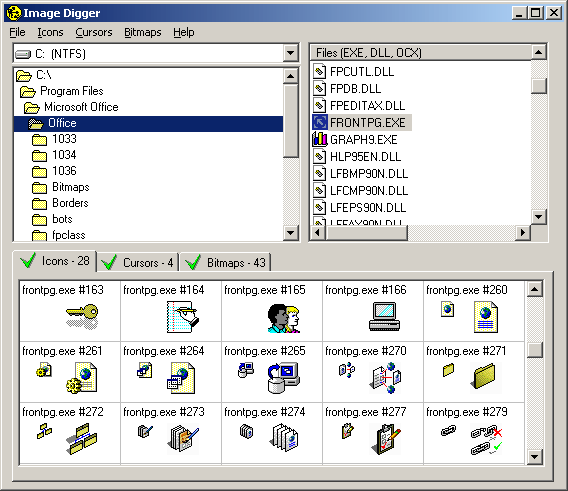Select LFCMP90N.DLL in file list

click(360, 191)
